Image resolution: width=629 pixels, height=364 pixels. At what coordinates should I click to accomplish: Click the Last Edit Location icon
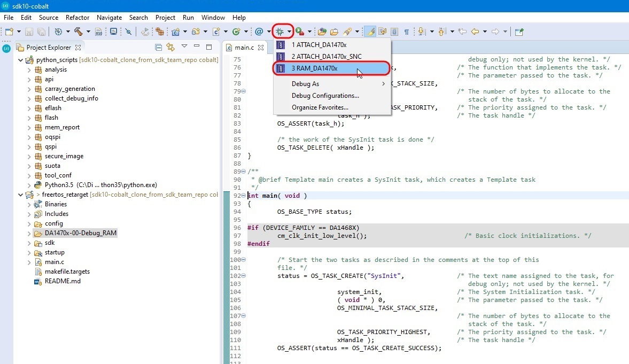[462, 32]
